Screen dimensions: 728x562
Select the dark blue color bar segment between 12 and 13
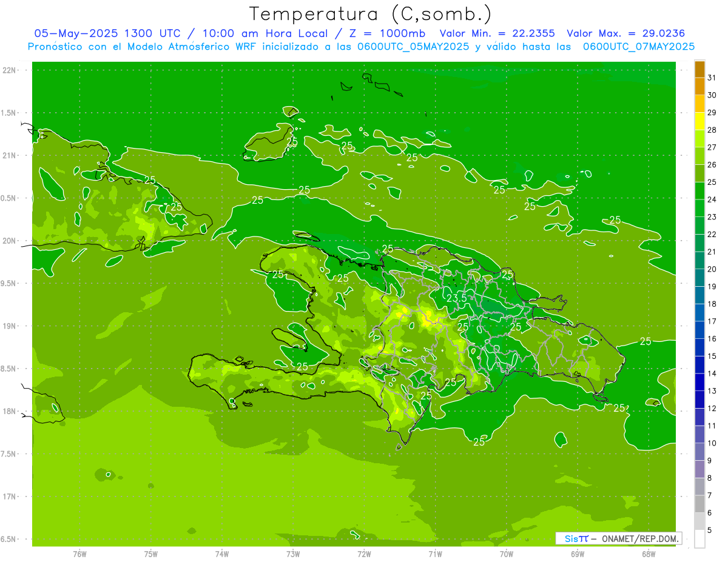pos(699,400)
